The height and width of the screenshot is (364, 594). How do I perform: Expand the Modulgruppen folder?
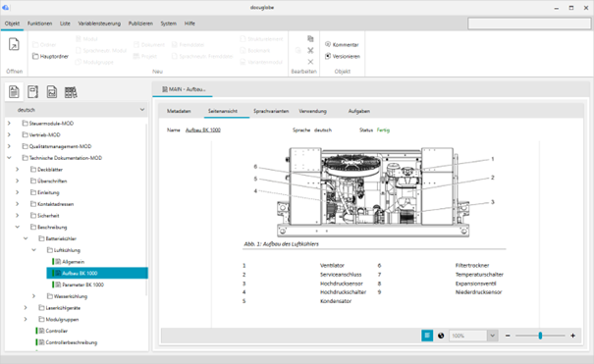[26, 319]
